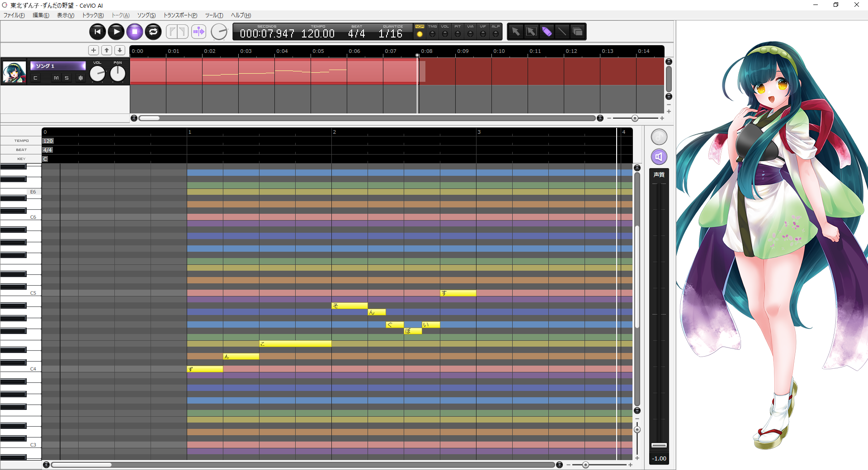Select the そ note in measure 2
This screenshot has width=868, height=470.
click(x=349, y=306)
